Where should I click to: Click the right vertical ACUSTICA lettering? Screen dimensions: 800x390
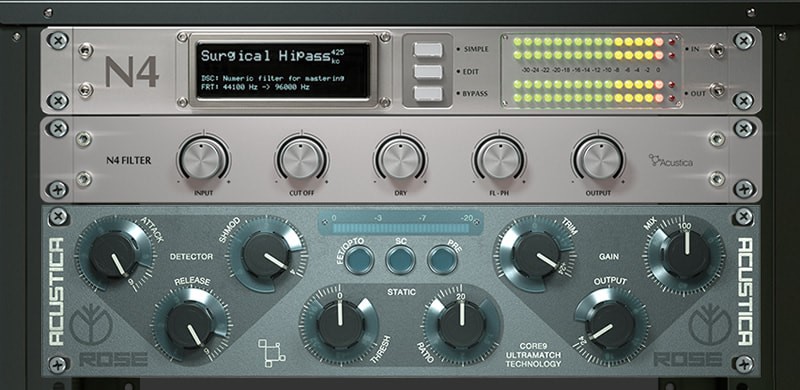pos(745,291)
